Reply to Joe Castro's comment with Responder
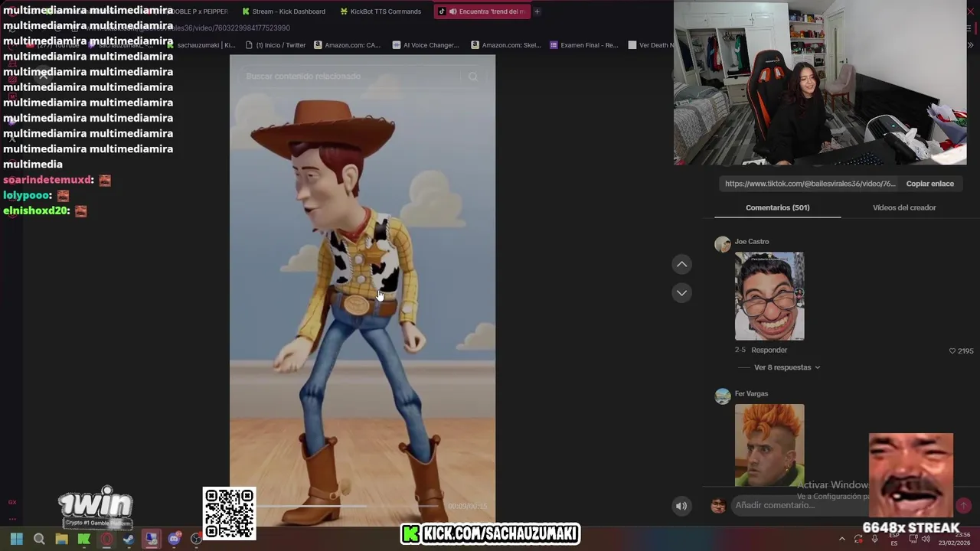This screenshot has width=980, height=551. click(x=769, y=350)
